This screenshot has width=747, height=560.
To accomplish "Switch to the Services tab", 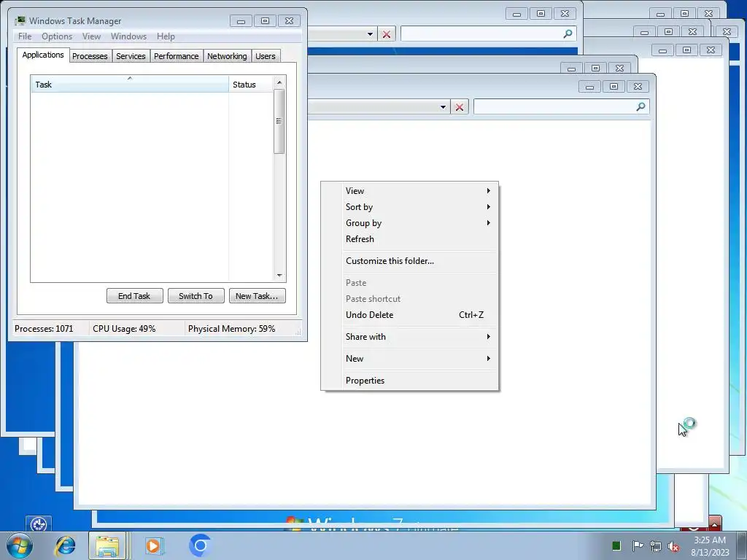I will click(131, 56).
